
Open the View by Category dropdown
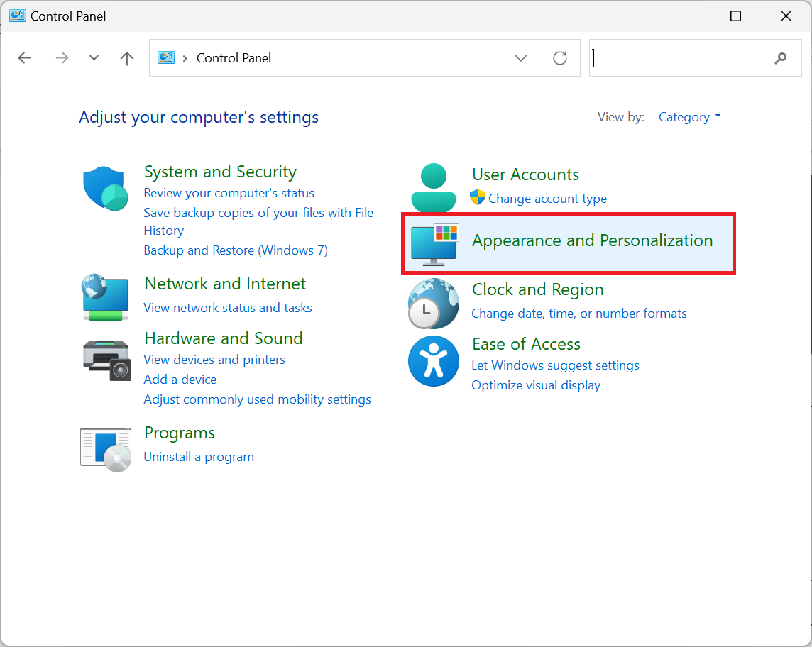(x=689, y=117)
